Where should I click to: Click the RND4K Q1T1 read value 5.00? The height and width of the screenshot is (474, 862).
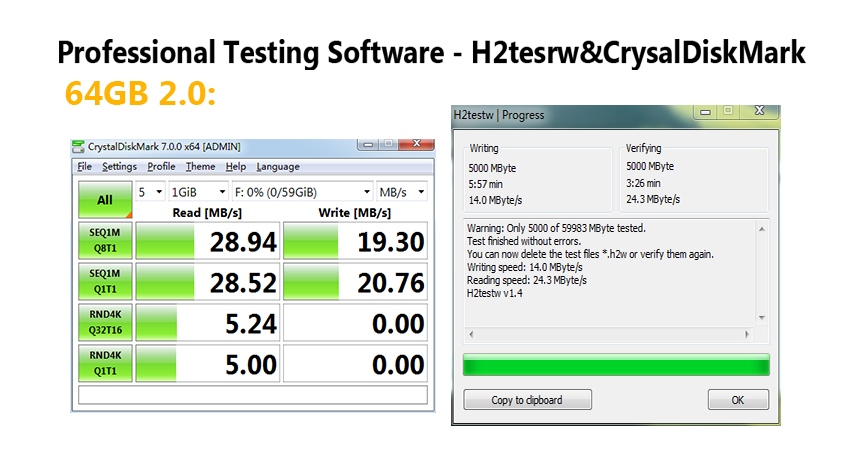pyautogui.click(x=251, y=365)
